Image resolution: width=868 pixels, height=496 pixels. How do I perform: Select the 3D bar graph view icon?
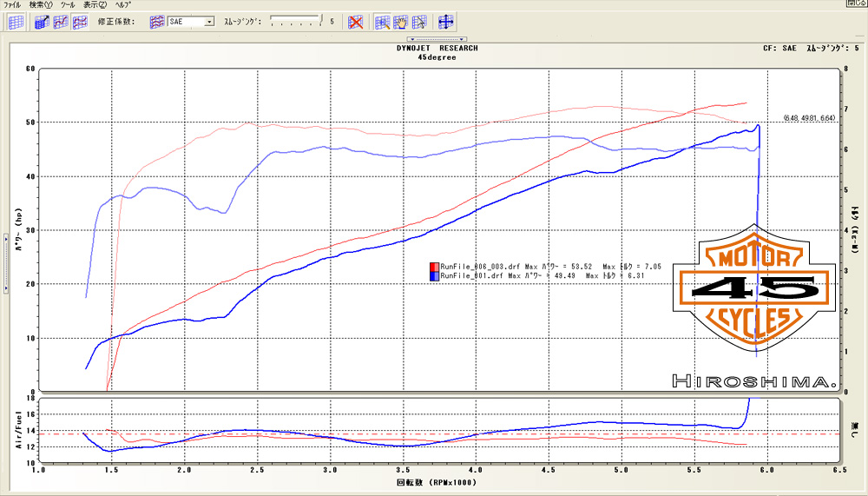pos(42,22)
